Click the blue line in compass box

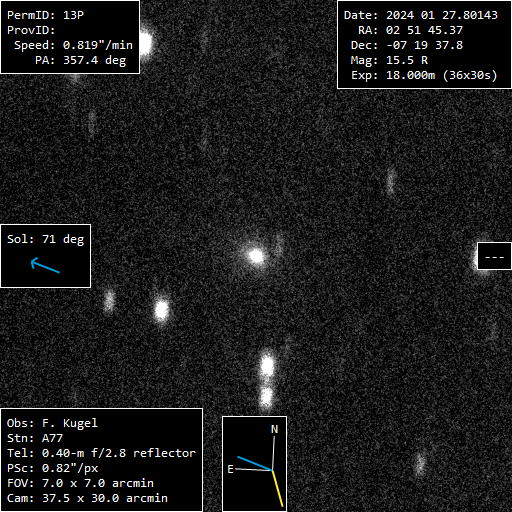coord(255,463)
